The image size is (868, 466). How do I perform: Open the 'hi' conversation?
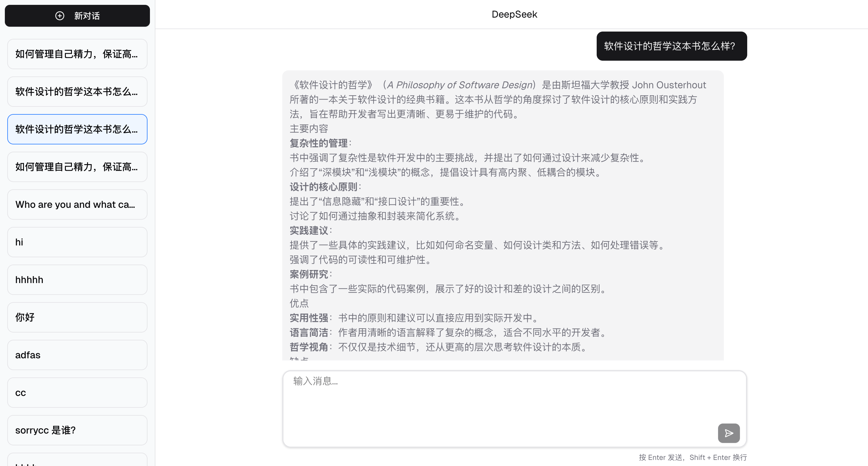(x=77, y=242)
